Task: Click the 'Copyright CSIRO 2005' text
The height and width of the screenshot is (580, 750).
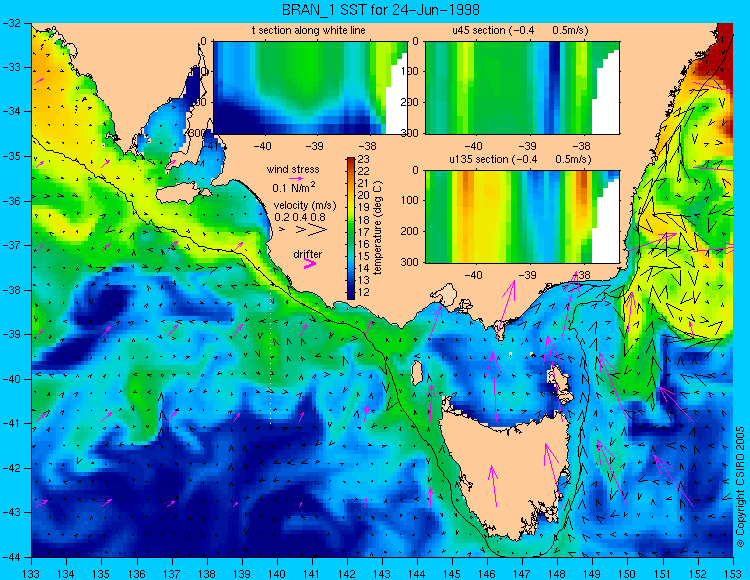Action: click(x=740, y=487)
